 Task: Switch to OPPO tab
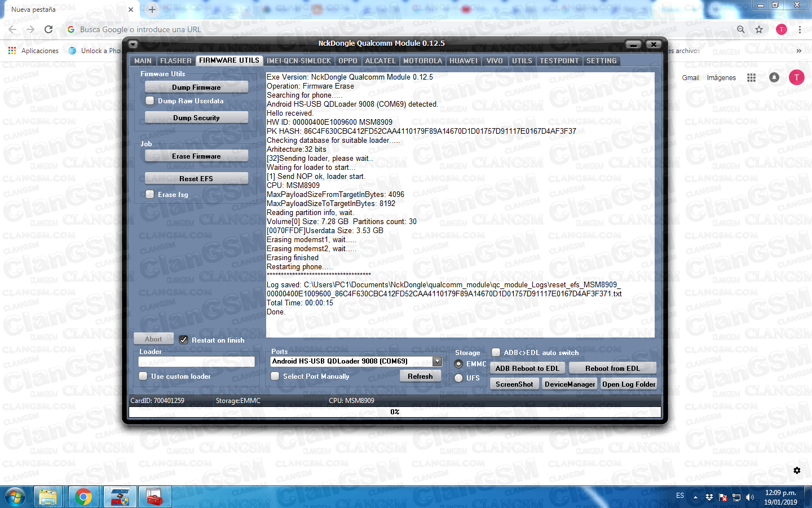[348, 61]
